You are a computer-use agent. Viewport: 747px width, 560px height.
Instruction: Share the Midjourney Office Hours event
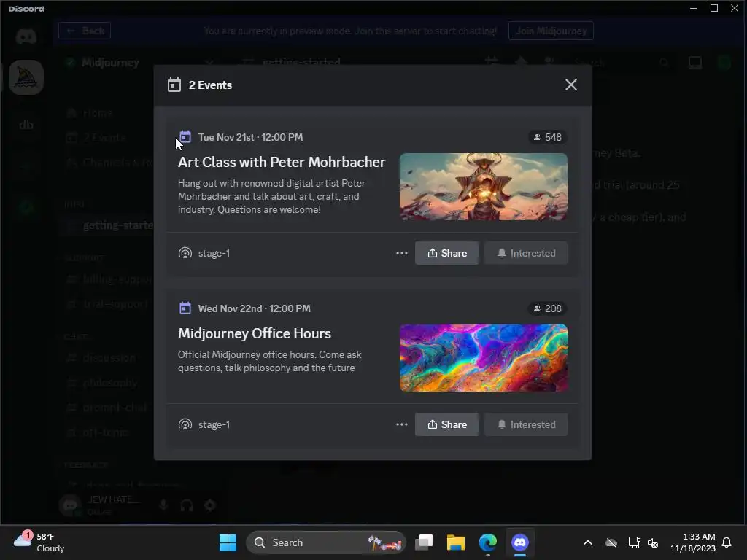tap(447, 424)
